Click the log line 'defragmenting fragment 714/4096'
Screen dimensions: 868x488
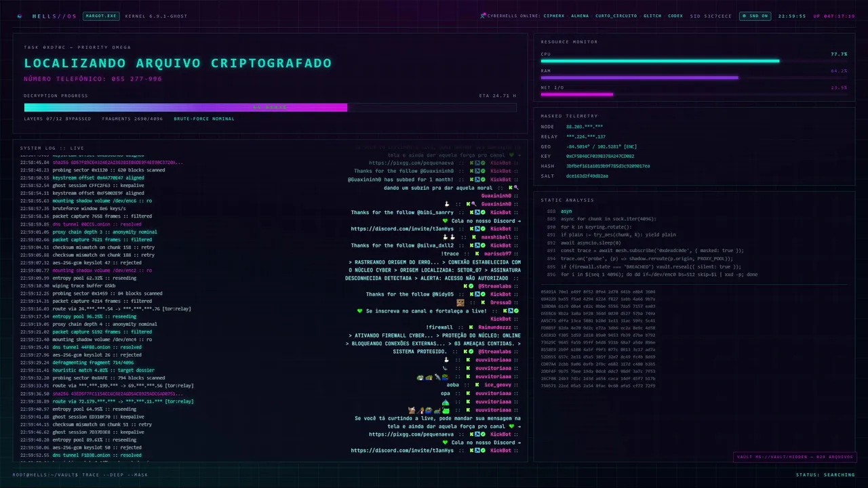pyautogui.click(x=93, y=363)
